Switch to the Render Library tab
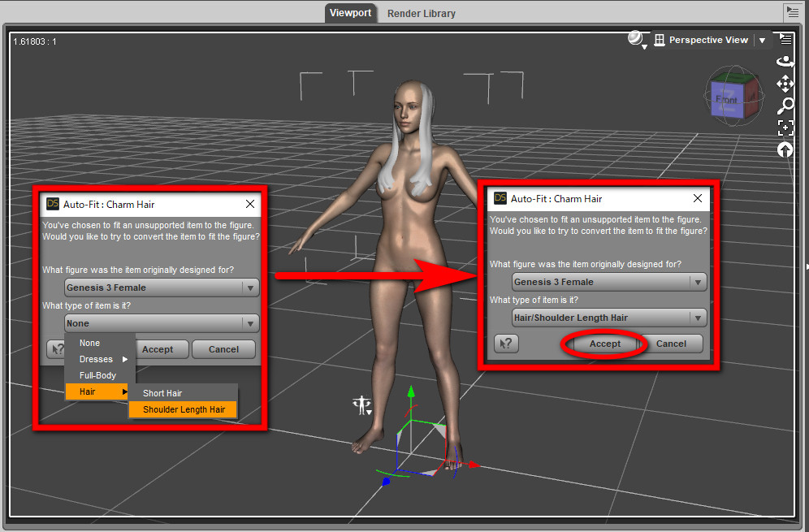Image resolution: width=809 pixels, height=532 pixels. tap(421, 13)
